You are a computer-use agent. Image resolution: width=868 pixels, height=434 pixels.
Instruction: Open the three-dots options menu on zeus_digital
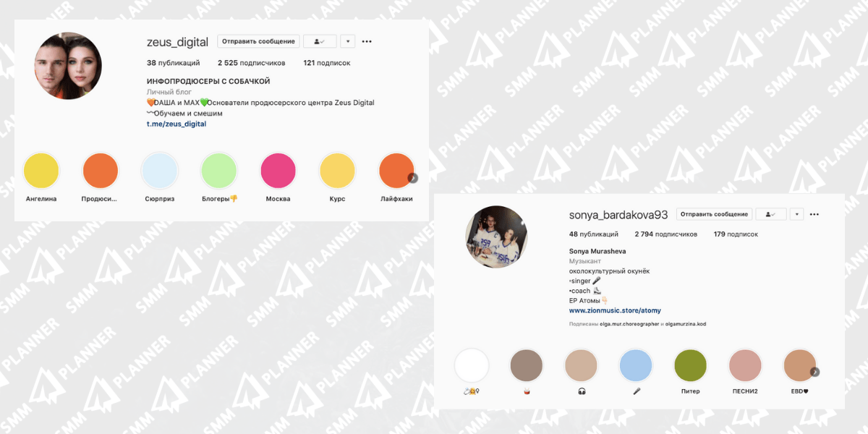tap(367, 42)
